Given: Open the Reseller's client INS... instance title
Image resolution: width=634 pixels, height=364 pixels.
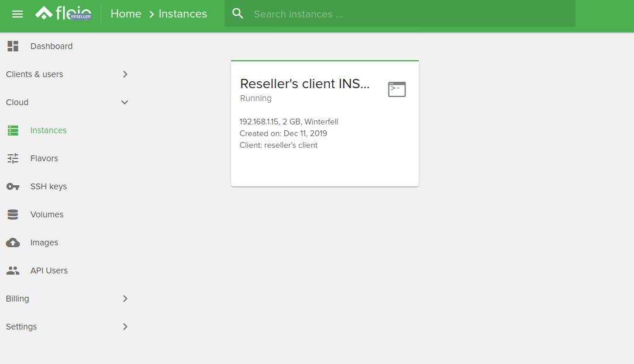Looking at the screenshot, I should (x=305, y=84).
